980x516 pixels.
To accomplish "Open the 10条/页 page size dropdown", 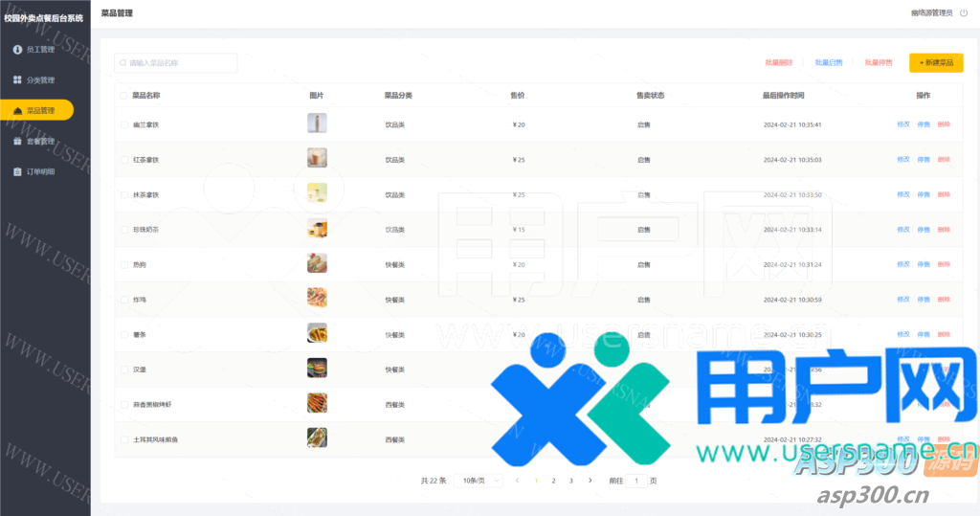I will click(x=478, y=481).
